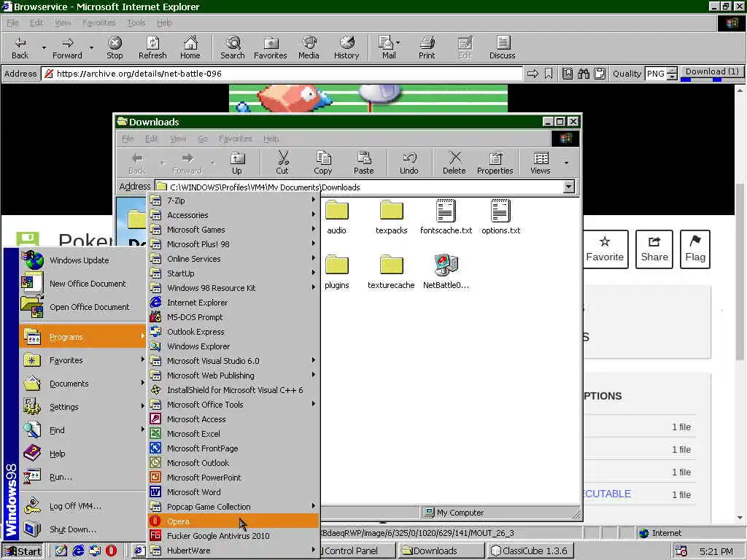Open Windows Update in Start menu
Image resolution: width=747 pixels, height=560 pixels.
click(82, 260)
